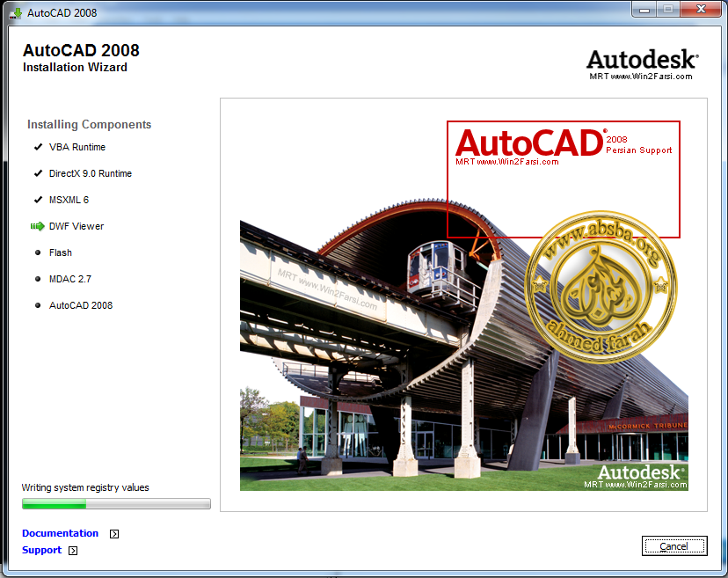Select the Flash component text

(61, 252)
